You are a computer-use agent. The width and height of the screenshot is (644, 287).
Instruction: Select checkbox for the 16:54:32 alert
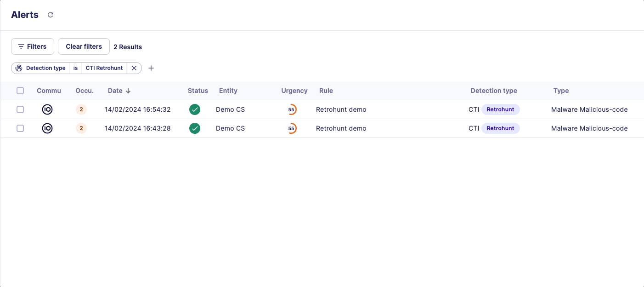20,109
